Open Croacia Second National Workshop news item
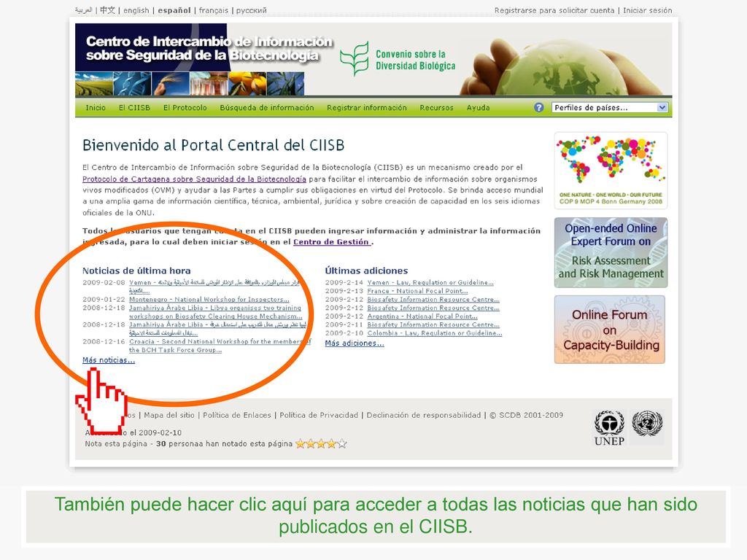747x560 pixels. [x=220, y=346]
